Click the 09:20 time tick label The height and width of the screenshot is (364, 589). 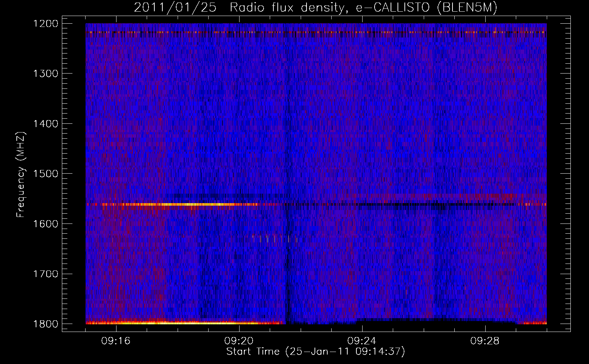(239, 341)
